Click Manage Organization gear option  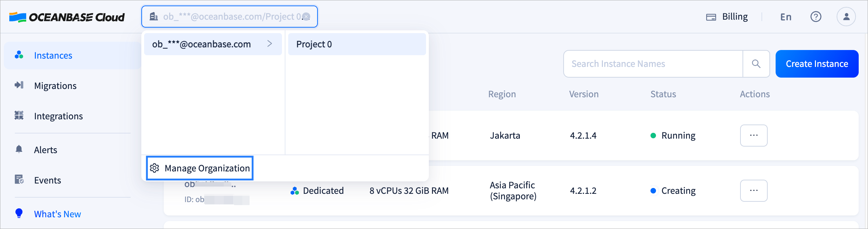(x=200, y=168)
